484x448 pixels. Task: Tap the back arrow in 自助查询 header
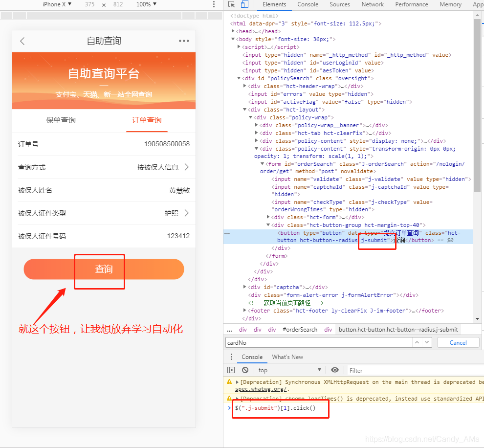point(22,41)
